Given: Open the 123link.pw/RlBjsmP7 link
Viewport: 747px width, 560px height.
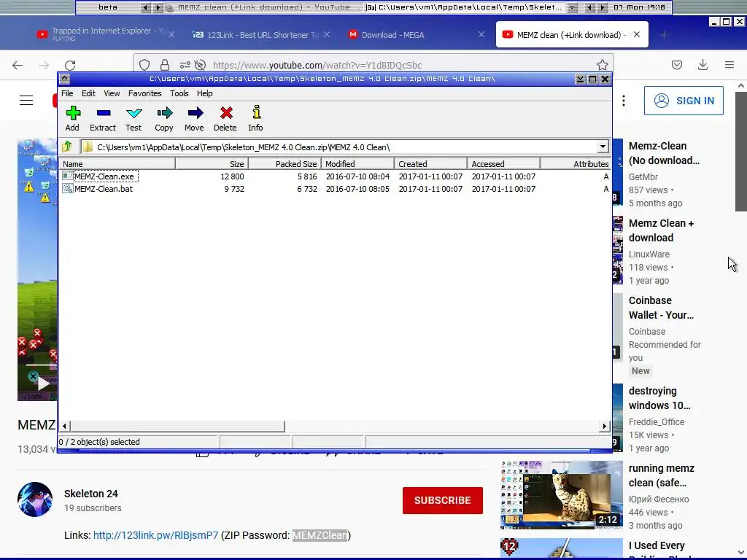Looking at the screenshot, I should pyautogui.click(x=156, y=535).
